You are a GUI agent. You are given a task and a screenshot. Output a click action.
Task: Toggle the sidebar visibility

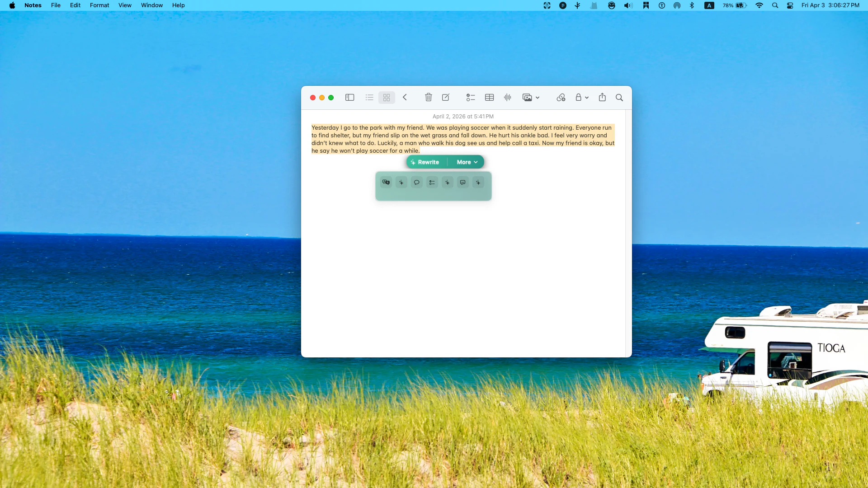[349, 98]
